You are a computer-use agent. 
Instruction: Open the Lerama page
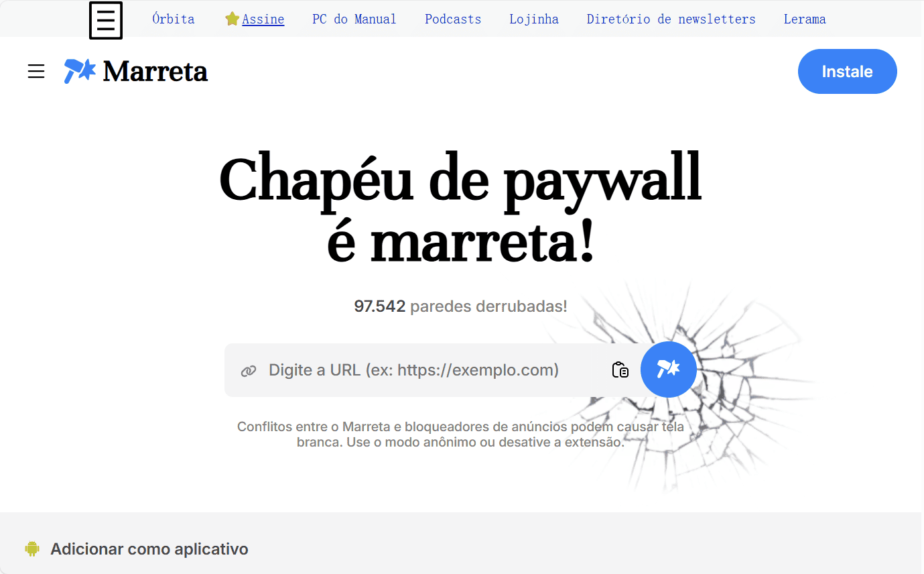[x=805, y=19]
